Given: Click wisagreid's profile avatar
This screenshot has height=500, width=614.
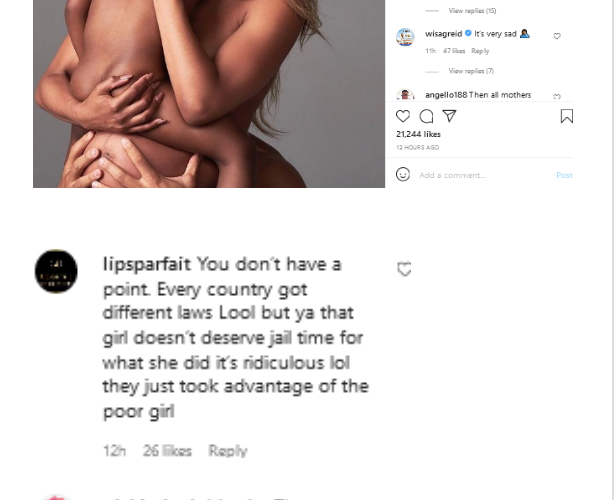Looking at the screenshot, I should 405,37.
